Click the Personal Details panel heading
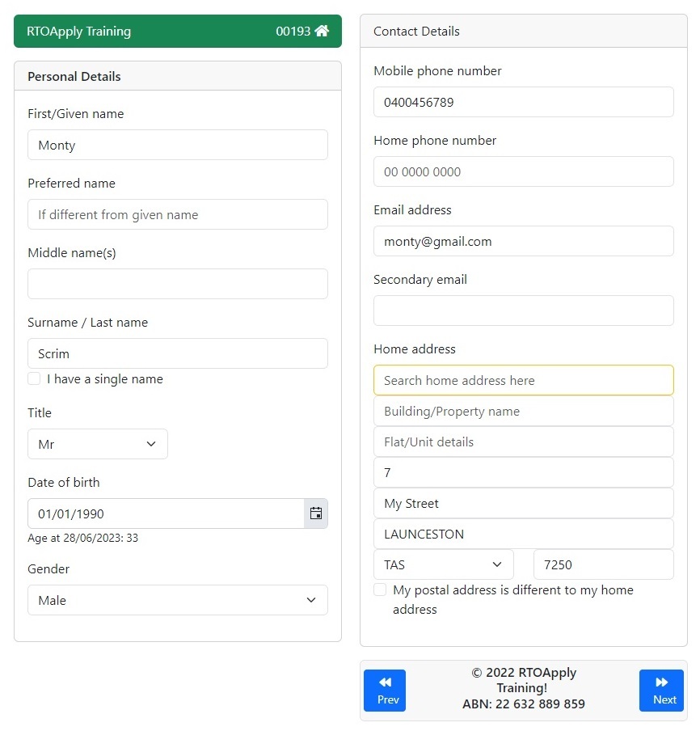 pyautogui.click(x=74, y=77)
